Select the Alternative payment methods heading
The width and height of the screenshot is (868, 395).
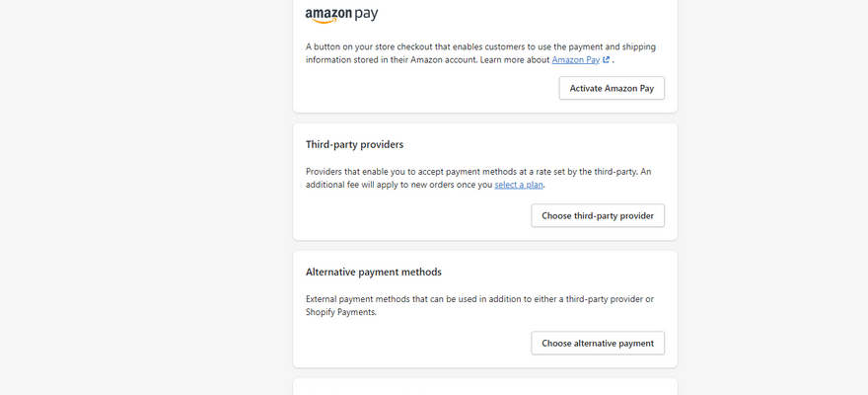[374, 272]
